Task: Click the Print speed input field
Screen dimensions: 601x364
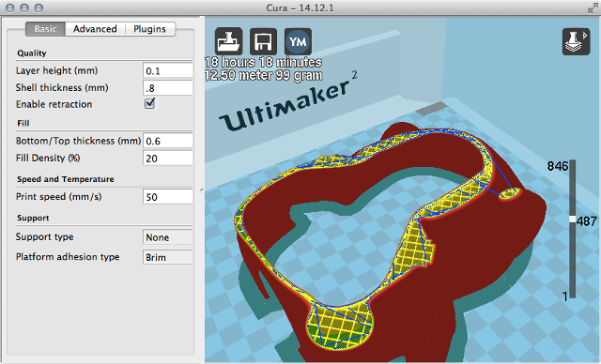Action: [x=167, y=197]
